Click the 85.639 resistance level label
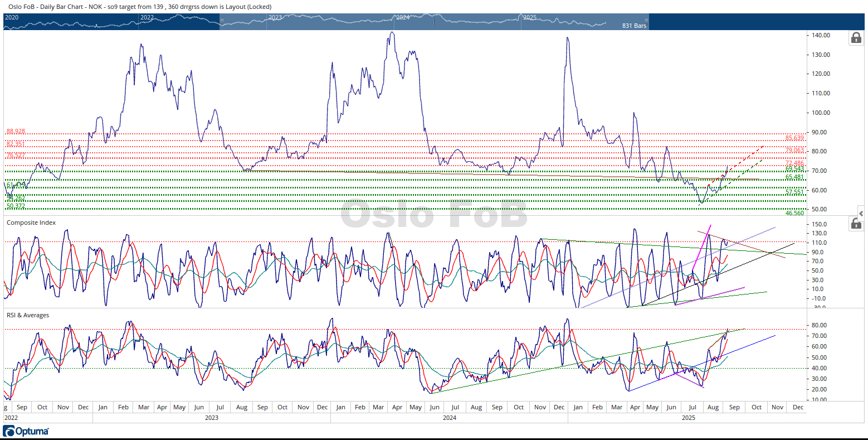The width and height of the screenshot is (868, 440). pos(794,138)
